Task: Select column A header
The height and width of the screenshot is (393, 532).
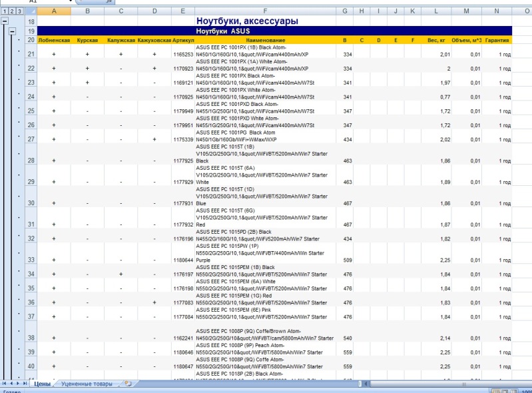Action: 54,11
